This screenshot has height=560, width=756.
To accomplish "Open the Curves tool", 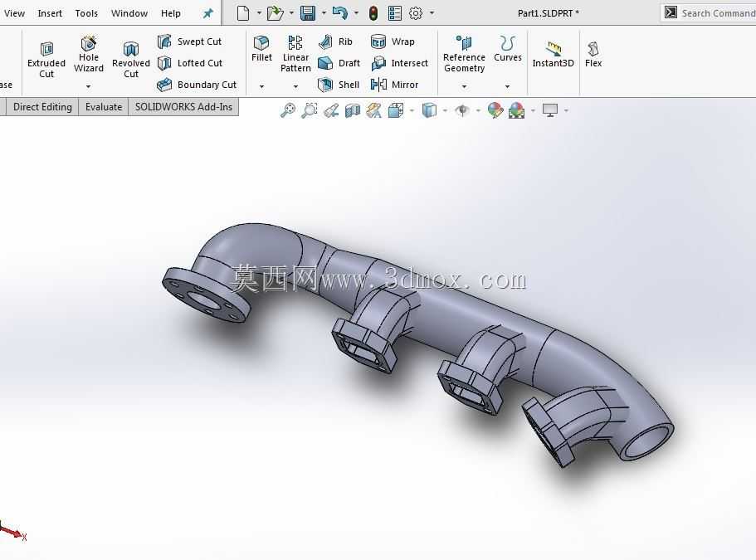I will 508,49.
